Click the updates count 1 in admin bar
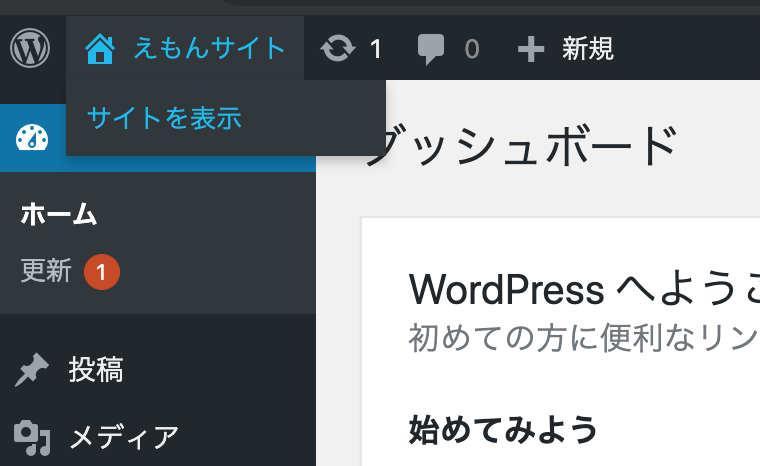 click(376, 49)
